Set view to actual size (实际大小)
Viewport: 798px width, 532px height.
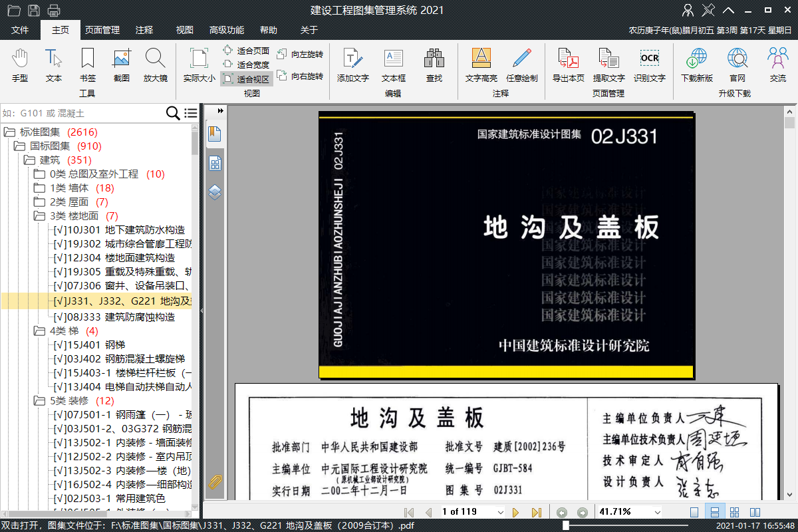[x=199, y=65]
